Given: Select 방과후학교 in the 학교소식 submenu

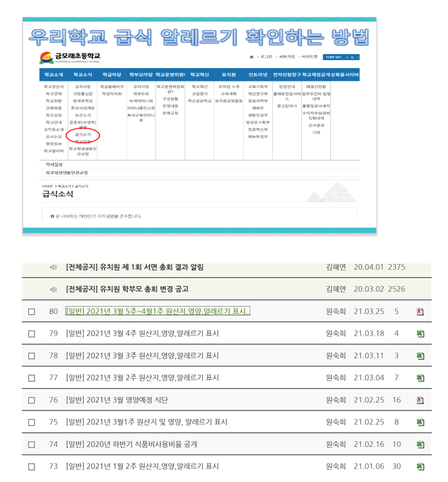Looking at the screenshot, I should coord(82,101).
